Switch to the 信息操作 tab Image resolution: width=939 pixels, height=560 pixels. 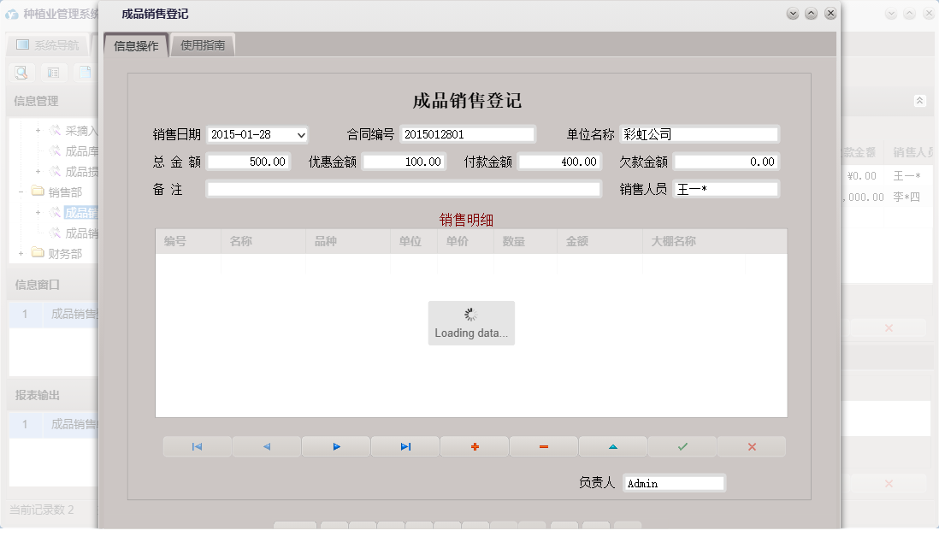pos(133,44)
